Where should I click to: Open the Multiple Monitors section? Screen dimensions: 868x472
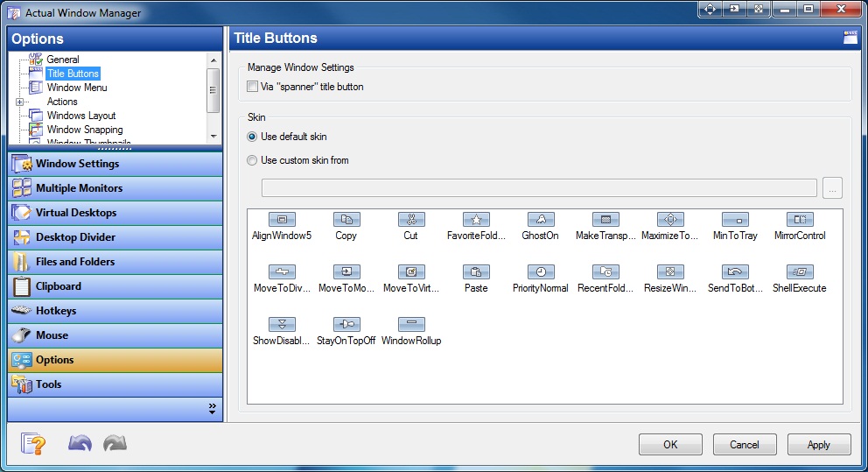click(115, 187)
